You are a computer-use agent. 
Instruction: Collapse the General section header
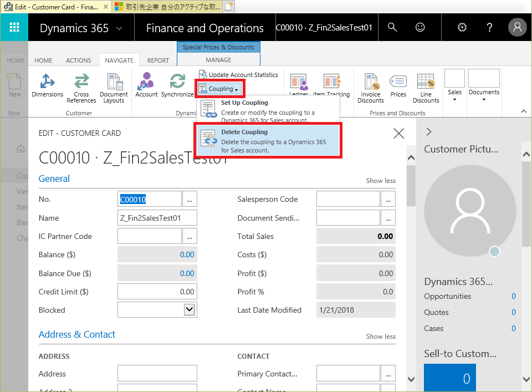click(54, 179)
